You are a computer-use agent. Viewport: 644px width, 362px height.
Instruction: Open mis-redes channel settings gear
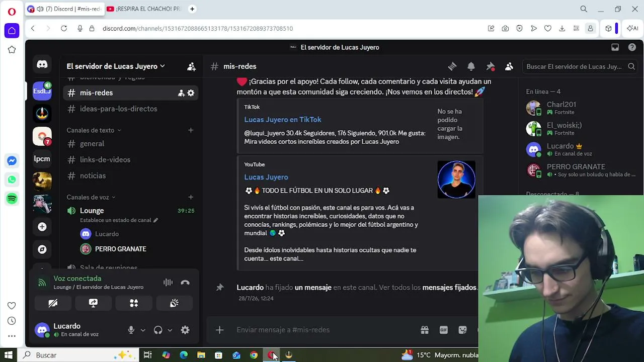click(191, 93)
